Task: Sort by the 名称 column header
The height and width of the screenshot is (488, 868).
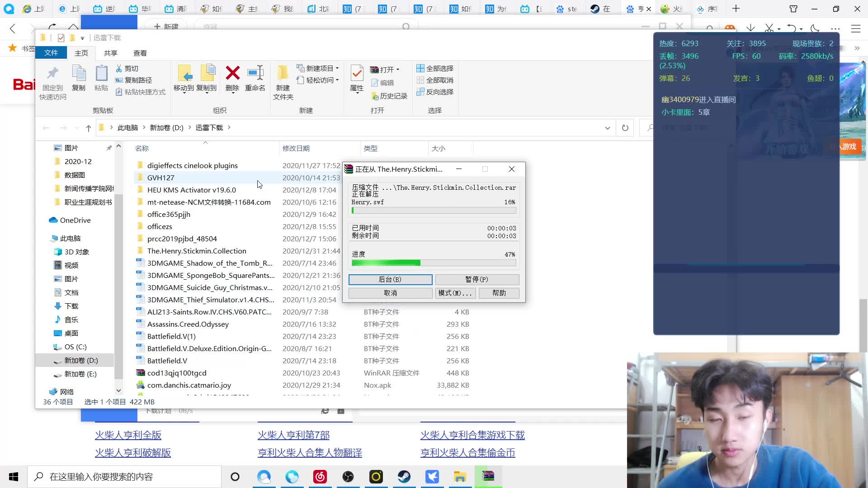Action: click(142, 149)
